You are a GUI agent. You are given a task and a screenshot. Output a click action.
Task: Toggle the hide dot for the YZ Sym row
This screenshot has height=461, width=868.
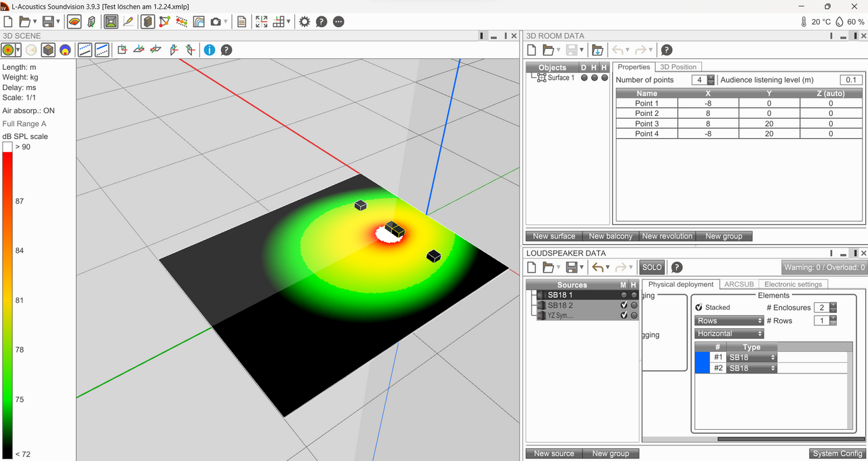(x=634, y=315)
